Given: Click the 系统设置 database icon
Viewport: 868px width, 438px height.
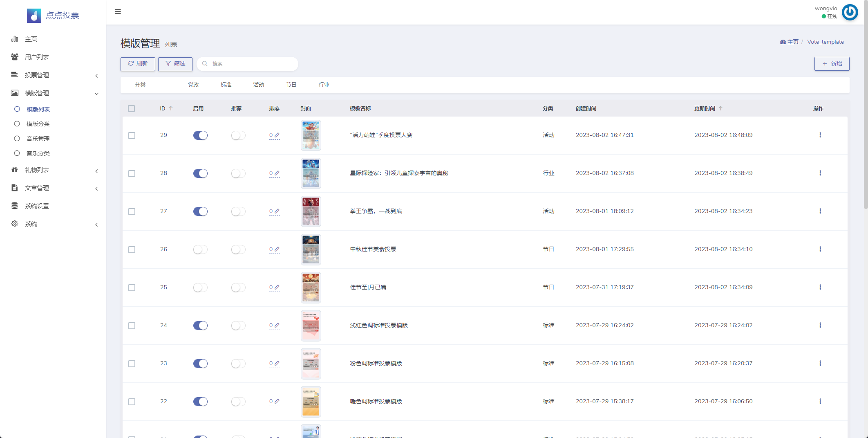Looking at the screenshot, I should point(15,206).
